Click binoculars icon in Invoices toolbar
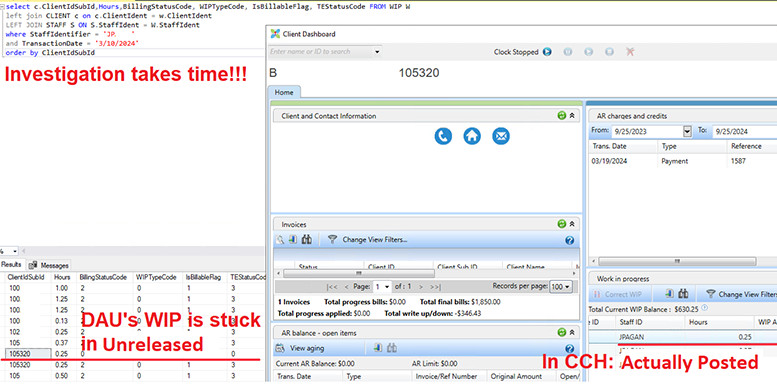Screen dimensions: 777x387 pyautogui.click(x=307, y=239)
